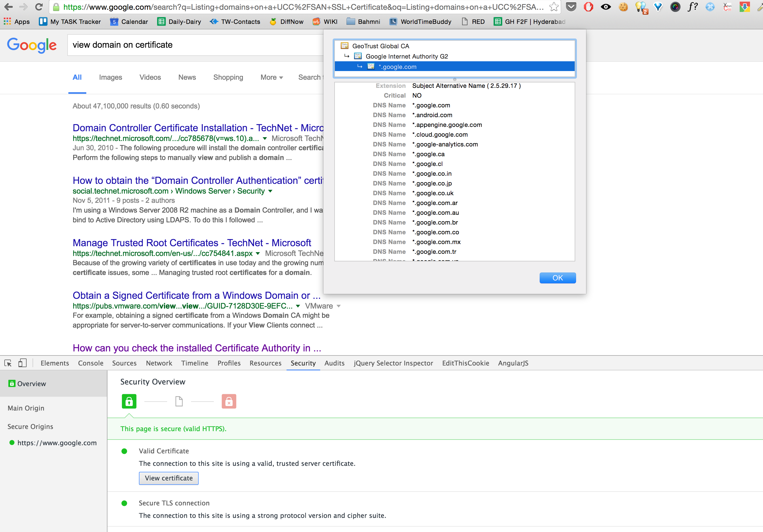Open the DiffNow bookmark
Screen dimensions: 763x532
[x=286, y=22]
